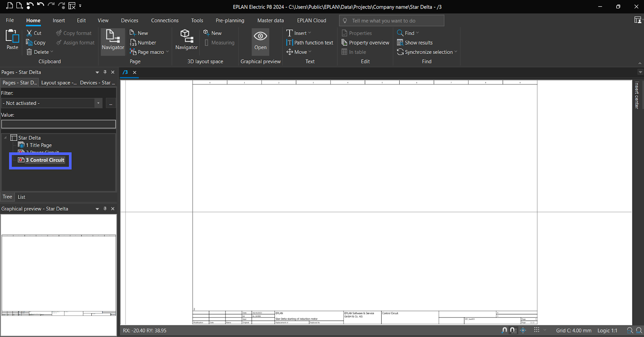Open the 3D layout space Navigator
The height and width of the screenshot is (337, 644).
186,40
